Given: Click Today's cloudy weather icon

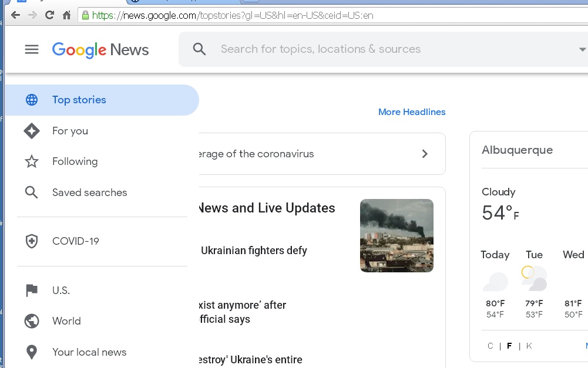Looking at the screenshot, I should [495, 282].
